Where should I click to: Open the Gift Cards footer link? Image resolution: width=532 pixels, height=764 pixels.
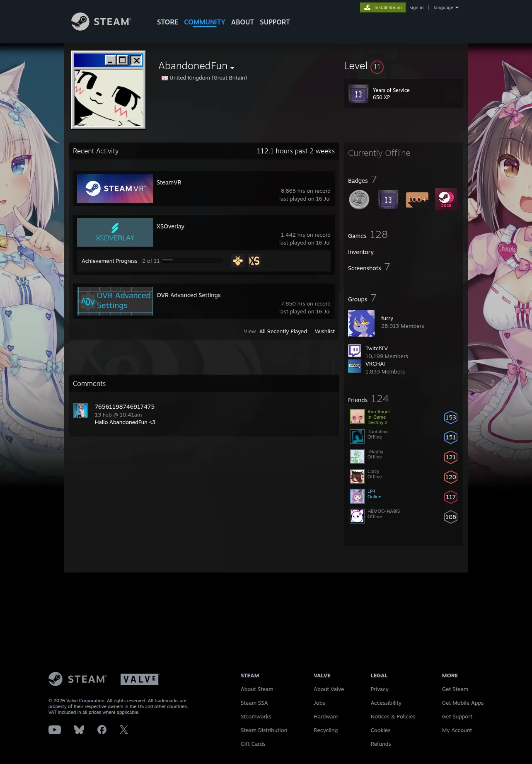[253, 744]
